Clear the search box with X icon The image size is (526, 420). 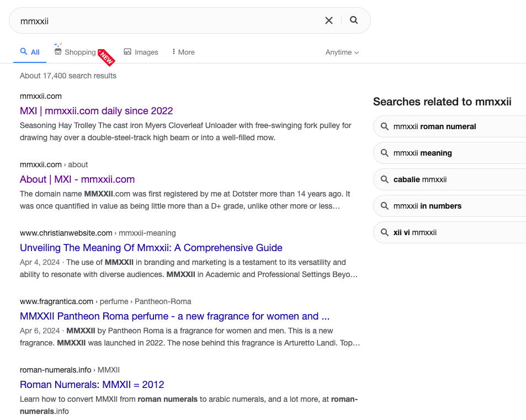tap(329, 20)
